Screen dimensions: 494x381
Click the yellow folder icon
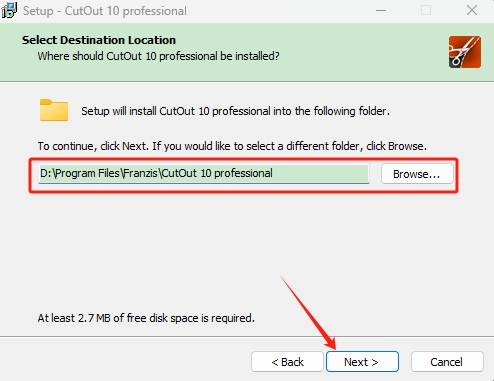54,110
